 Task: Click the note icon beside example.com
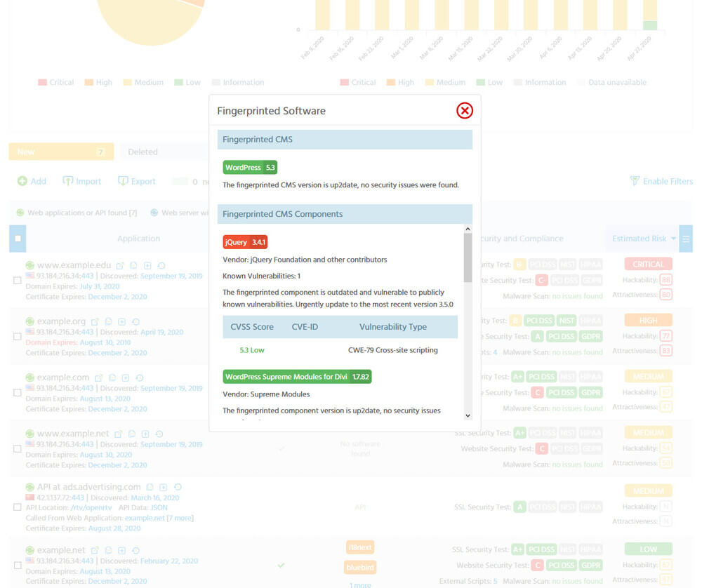pos(112,377)
